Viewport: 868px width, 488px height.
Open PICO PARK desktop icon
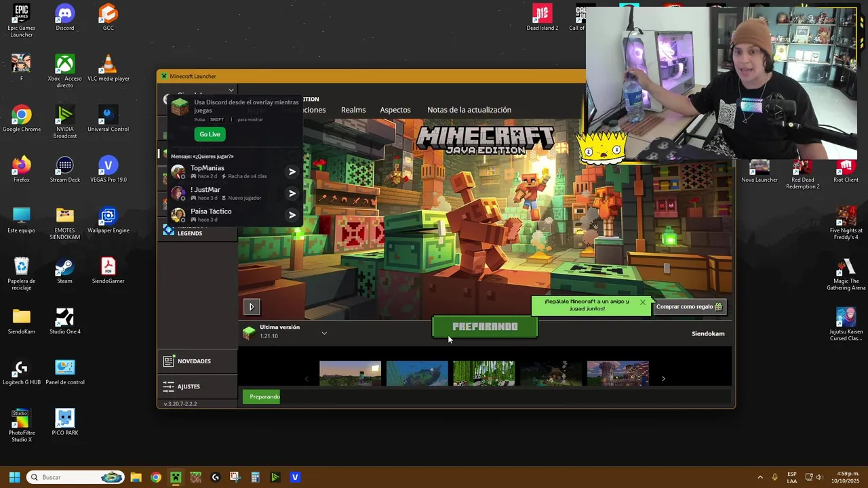(x=64, y=422)
